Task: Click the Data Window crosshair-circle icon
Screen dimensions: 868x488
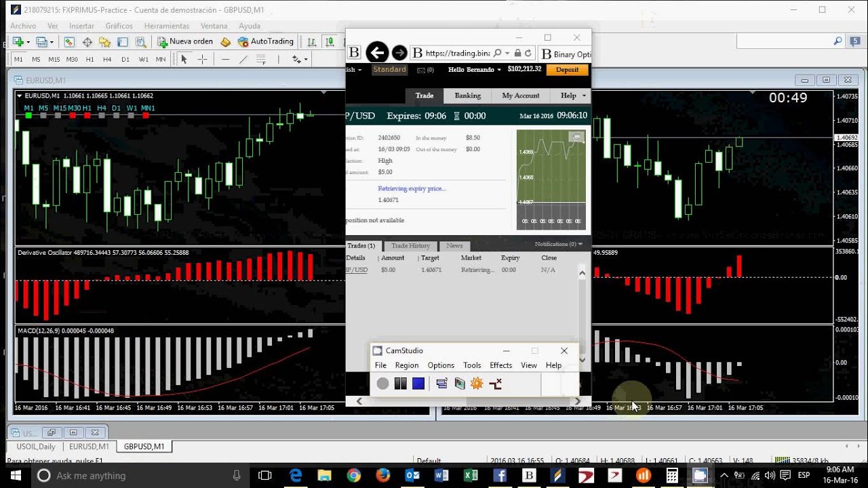Action: [87, 41]
